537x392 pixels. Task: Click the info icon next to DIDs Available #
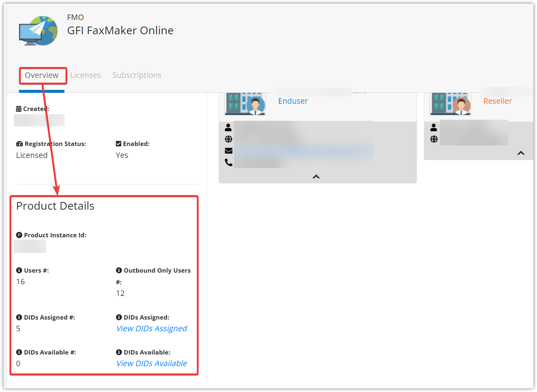[19, 352]
